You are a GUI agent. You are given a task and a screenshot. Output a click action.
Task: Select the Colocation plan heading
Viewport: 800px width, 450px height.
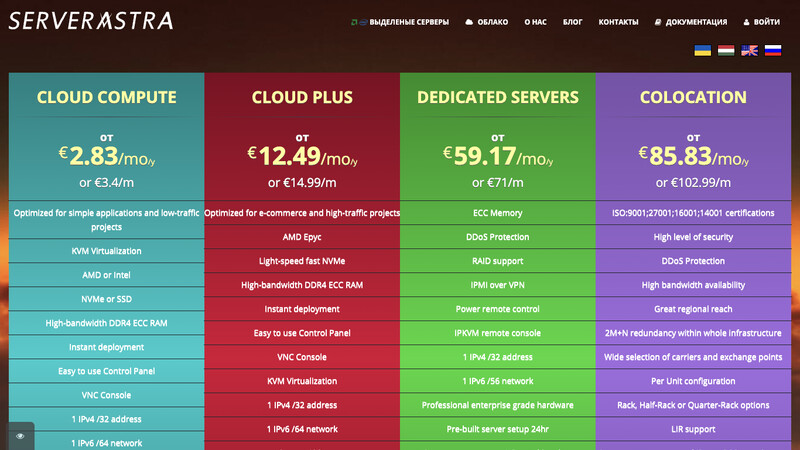click(x=693, y=97)
